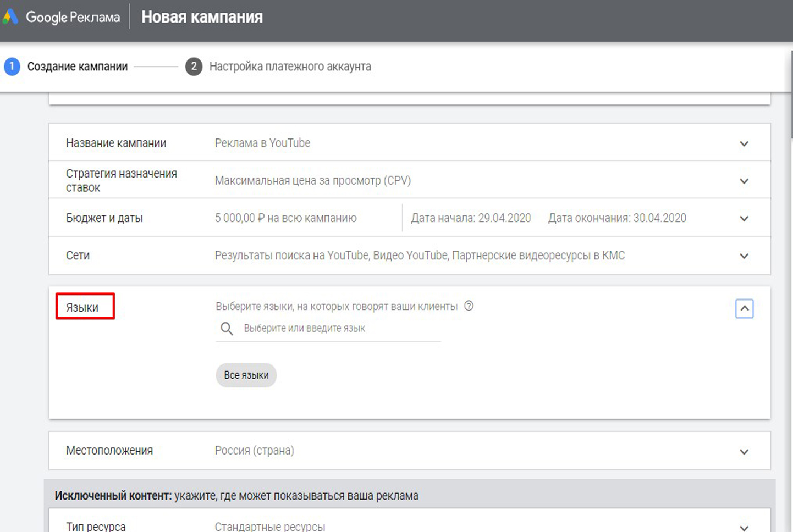The height and width of the screenshot is (532, 793).
Task: Click the help icon beside language prompt
Action: tap(469, 306)
